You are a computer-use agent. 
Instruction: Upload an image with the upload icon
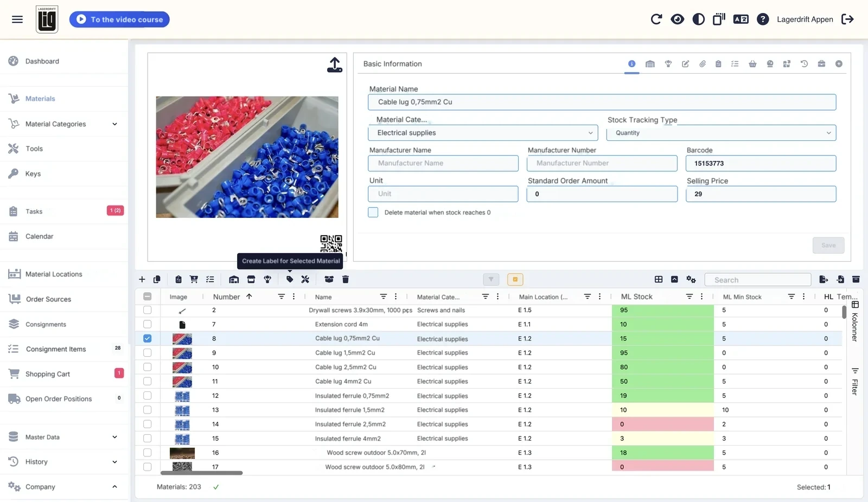pyautogui.click(x=335, y=65)
